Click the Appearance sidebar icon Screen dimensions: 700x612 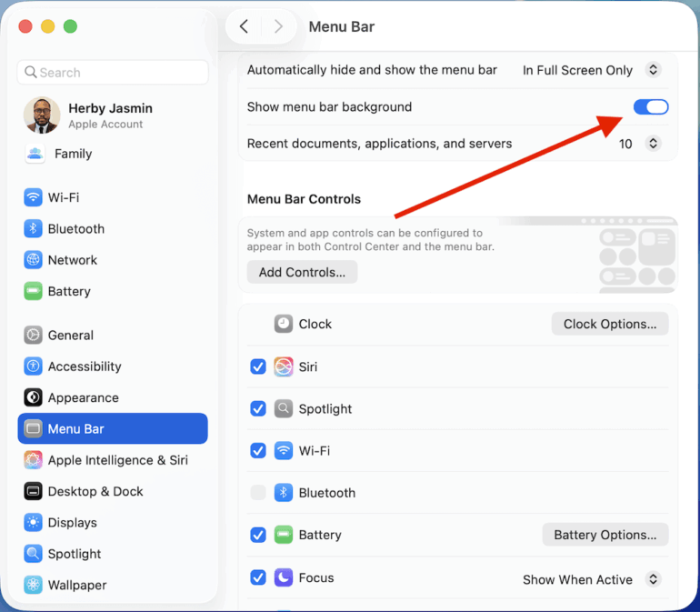click(x=33, y=397)
